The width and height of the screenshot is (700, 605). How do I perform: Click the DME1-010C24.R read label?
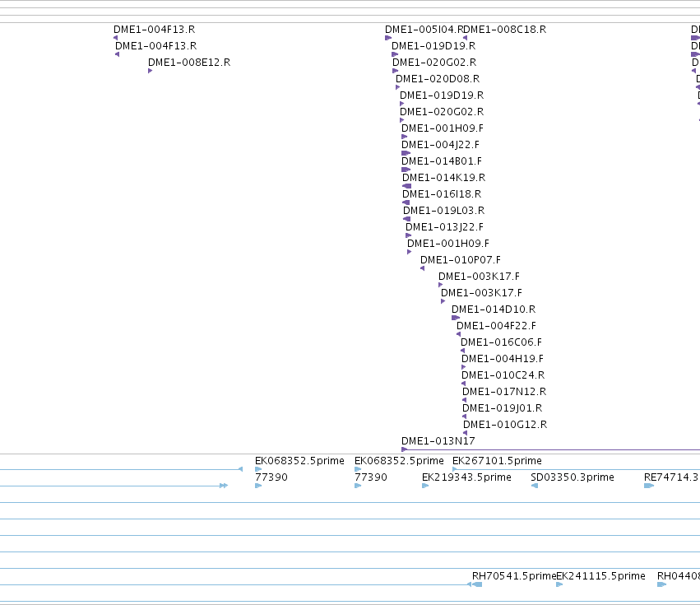tap(503, 376)
